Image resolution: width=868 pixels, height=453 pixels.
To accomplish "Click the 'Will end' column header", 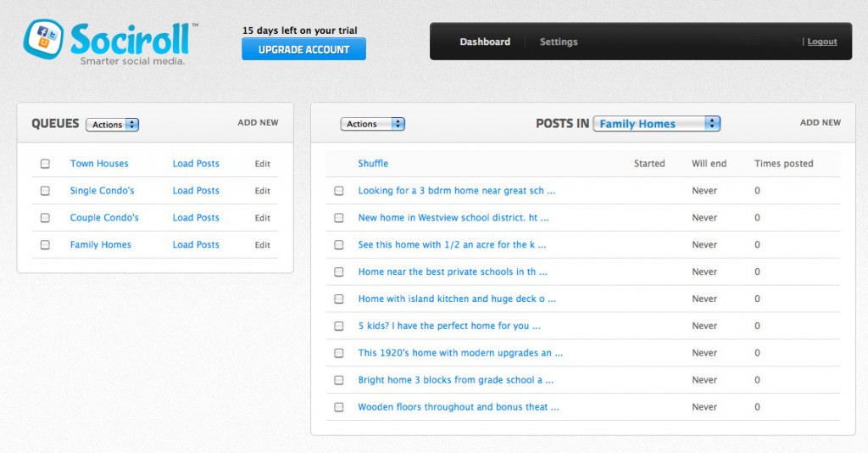I will 709,164.
